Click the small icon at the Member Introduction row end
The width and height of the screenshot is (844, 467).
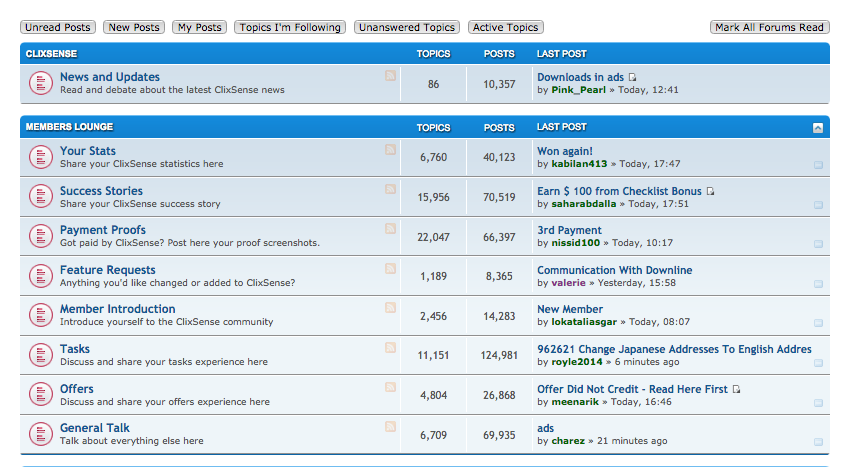818,323
